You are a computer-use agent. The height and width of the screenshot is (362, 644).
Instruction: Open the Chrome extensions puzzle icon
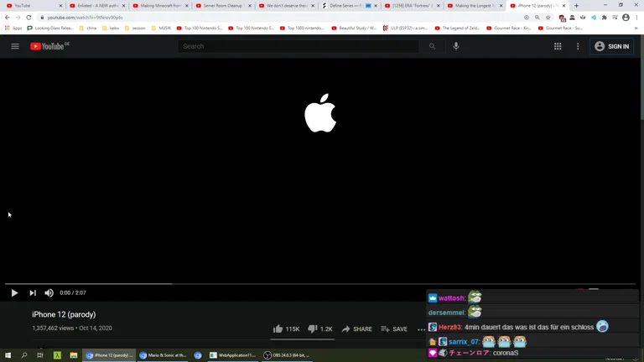pos(604,18)
